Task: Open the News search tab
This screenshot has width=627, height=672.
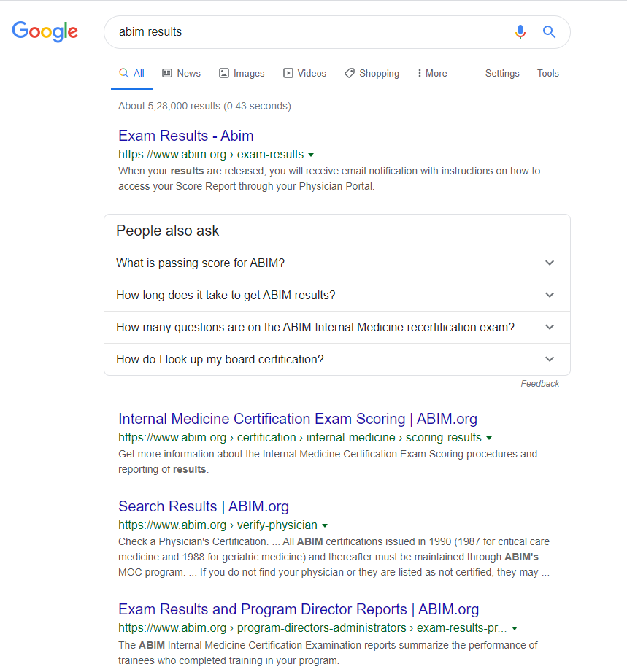Action: (x=181, y=73)
